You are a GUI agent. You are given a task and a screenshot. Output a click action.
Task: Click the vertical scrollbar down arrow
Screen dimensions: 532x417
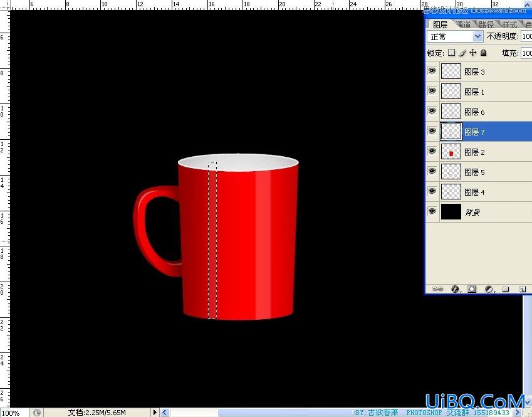528,403
